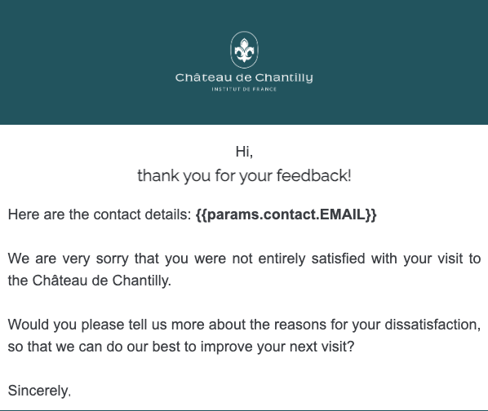Click the word "feedback!" in the heading
The image size is (488, 411).
pos(314,175)
